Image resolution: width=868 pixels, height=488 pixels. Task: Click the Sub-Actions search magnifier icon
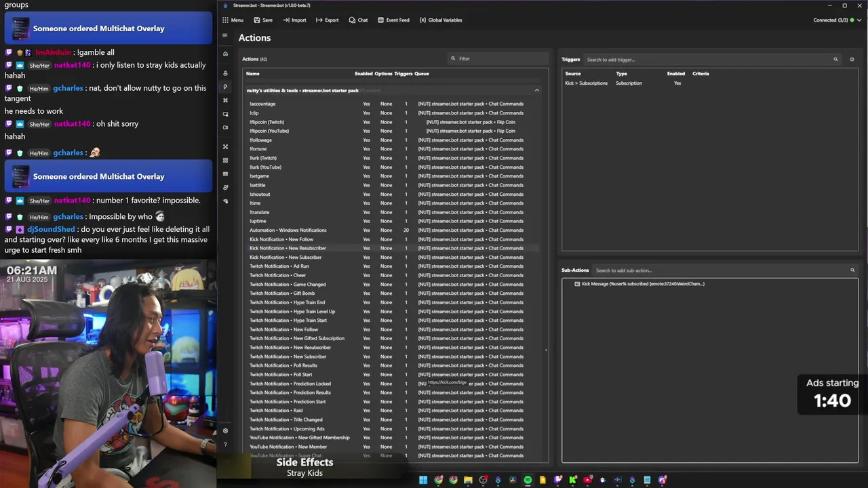click(x=852, y=270)
